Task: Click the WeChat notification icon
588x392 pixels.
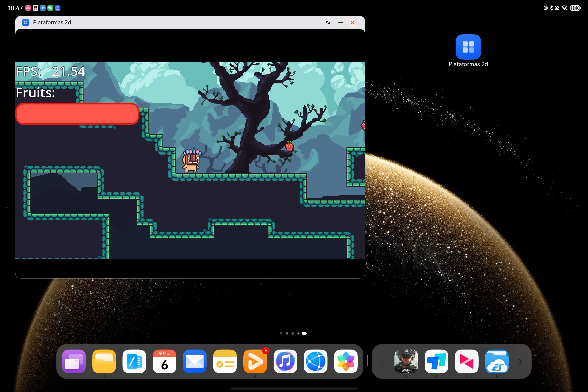Action: point(50,8)
